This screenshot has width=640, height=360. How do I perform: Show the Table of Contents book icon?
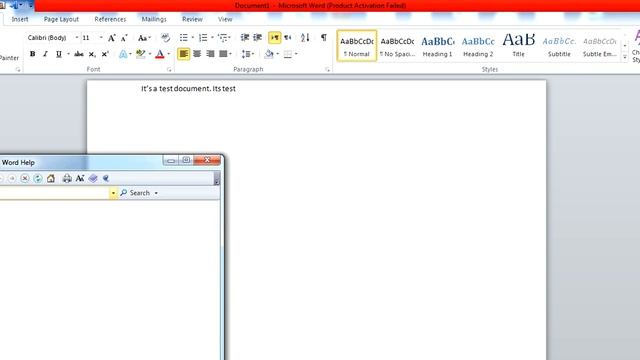click(93, 178)
